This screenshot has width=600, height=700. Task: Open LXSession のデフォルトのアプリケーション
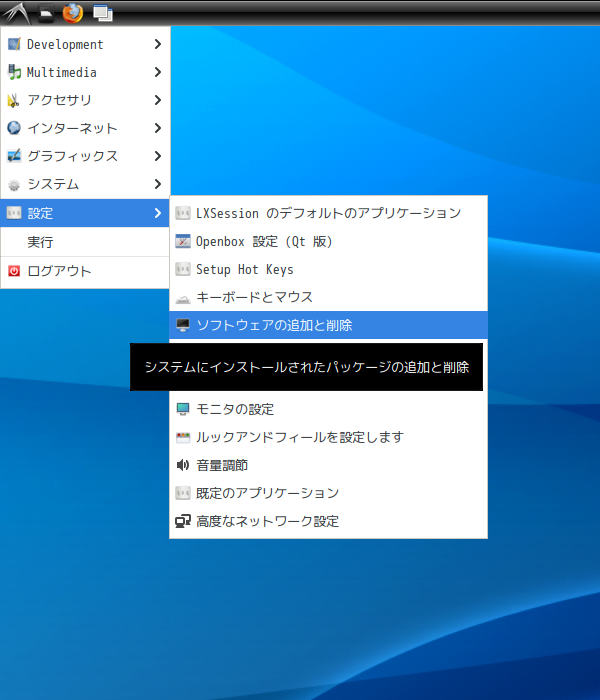329,213
